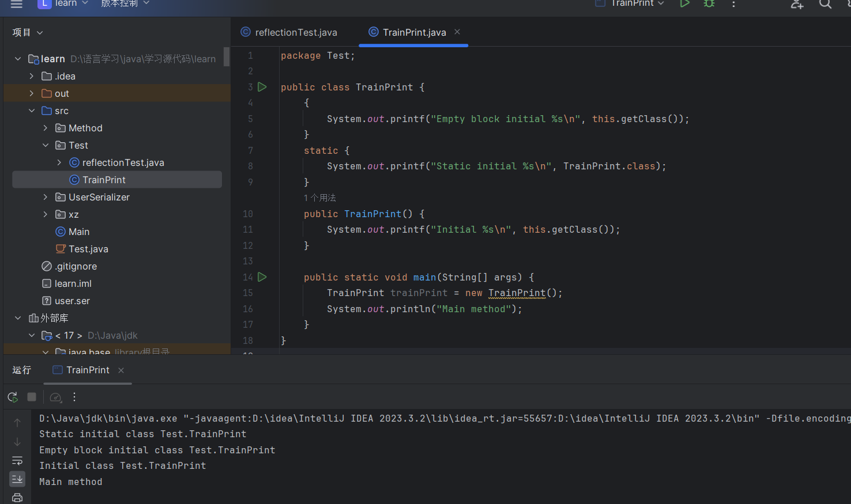The width and height of the screenshot is (851, 504).
Task: Rerun TrainPrint with the rerun icon
Action: tap(13, 397)
